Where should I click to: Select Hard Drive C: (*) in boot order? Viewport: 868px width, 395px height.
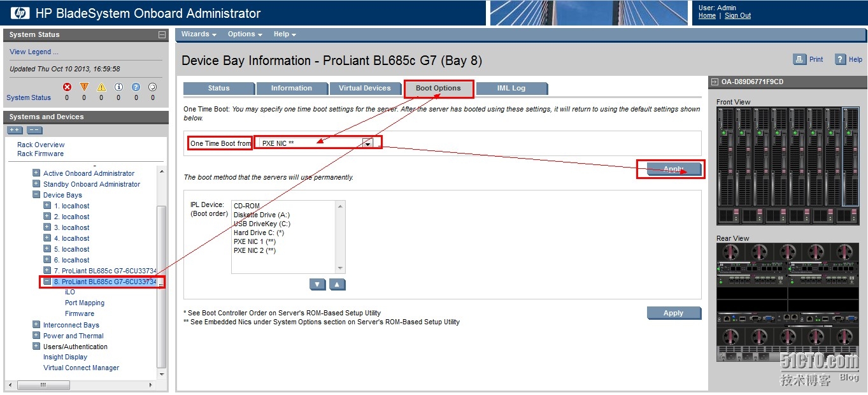coord(259,233)
